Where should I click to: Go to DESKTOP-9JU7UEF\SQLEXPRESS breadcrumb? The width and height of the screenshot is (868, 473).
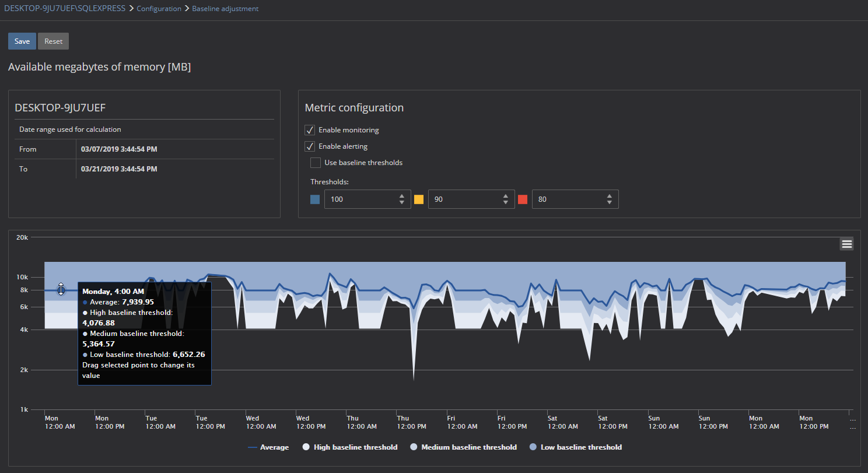click(65, 9)
